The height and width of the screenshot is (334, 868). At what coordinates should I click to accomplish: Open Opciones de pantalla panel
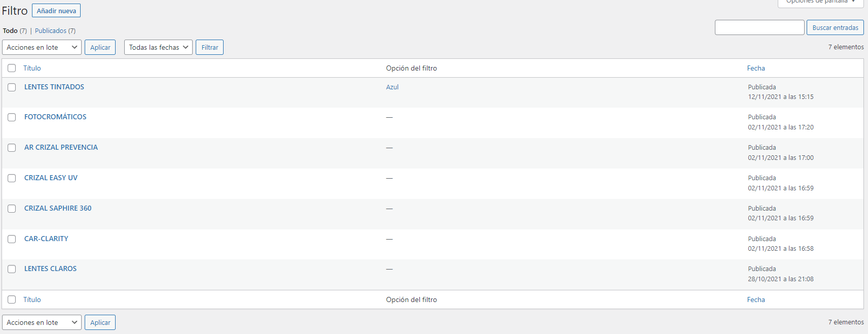(820, 2)
